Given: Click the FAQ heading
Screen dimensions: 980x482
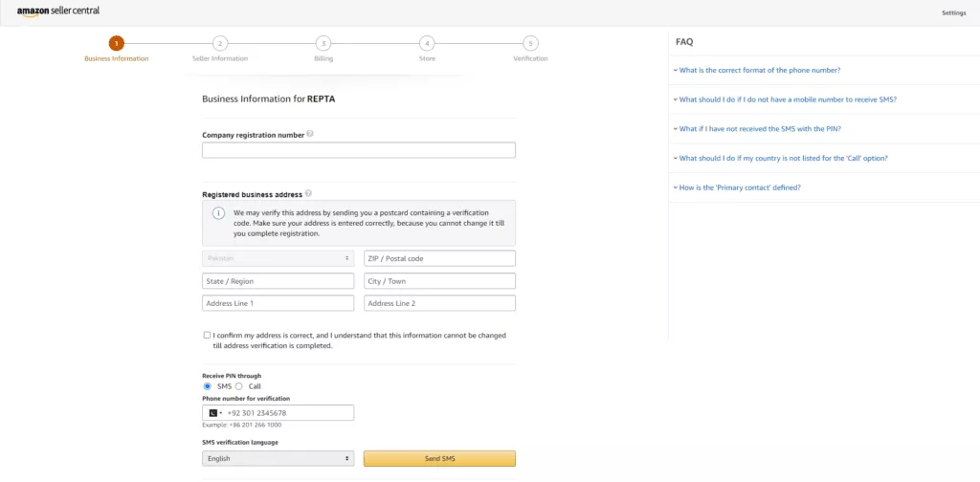Looking at the screenshot, I should point(684,42).
